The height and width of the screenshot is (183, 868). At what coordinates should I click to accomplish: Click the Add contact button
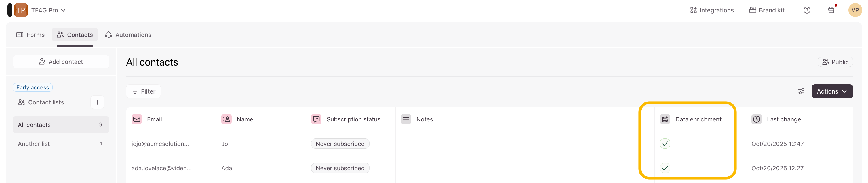[61, 62]
